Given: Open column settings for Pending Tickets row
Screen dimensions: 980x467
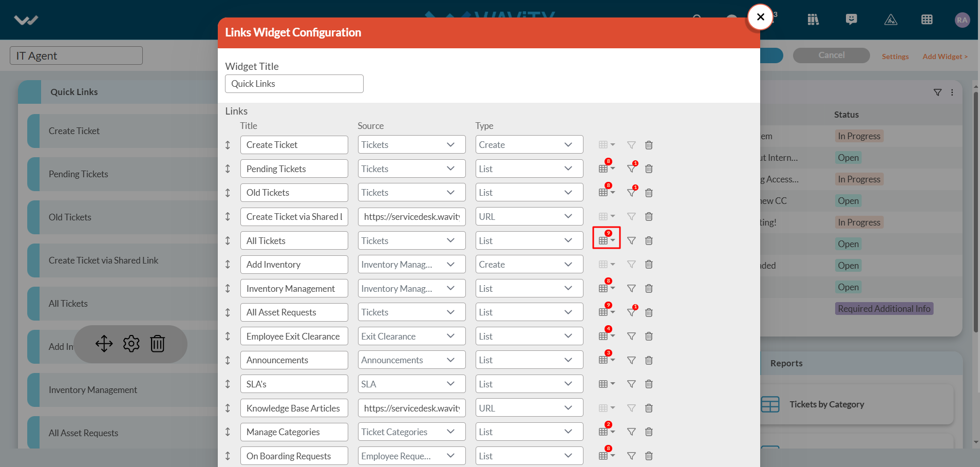Looking at the screenshot, I should (607, 167).
